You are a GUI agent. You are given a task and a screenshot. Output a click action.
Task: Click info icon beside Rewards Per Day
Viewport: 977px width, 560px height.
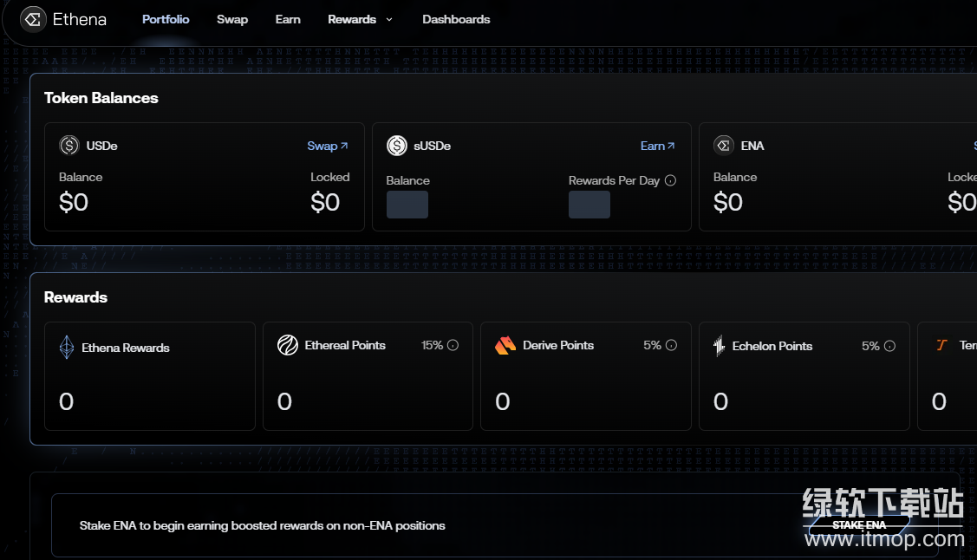(x=670, y=181)
